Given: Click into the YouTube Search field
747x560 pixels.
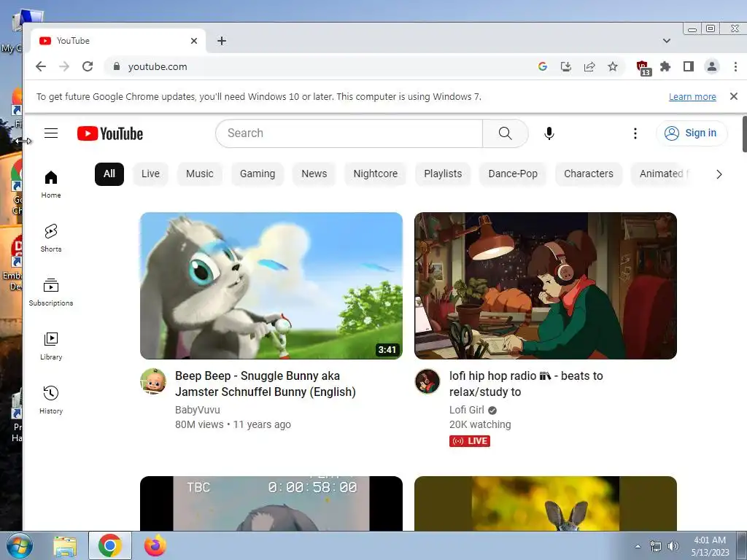Looking at the screenshot, I should click(349, 133).
